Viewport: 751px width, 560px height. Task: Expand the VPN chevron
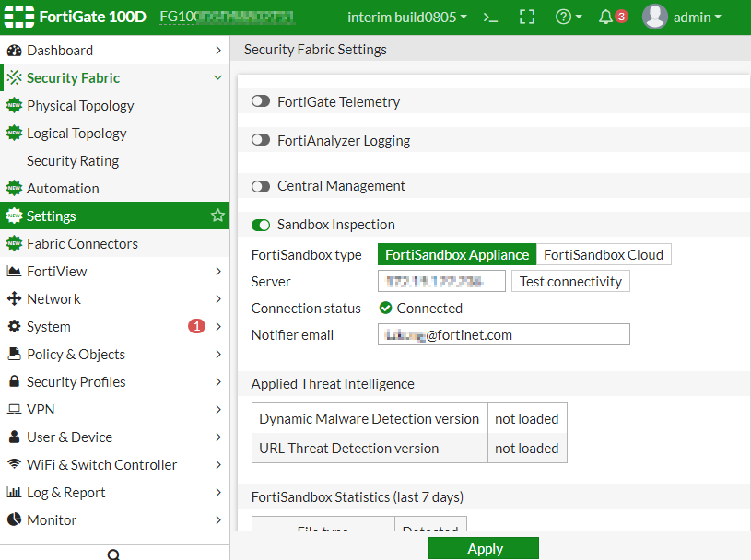pos(218,409)
